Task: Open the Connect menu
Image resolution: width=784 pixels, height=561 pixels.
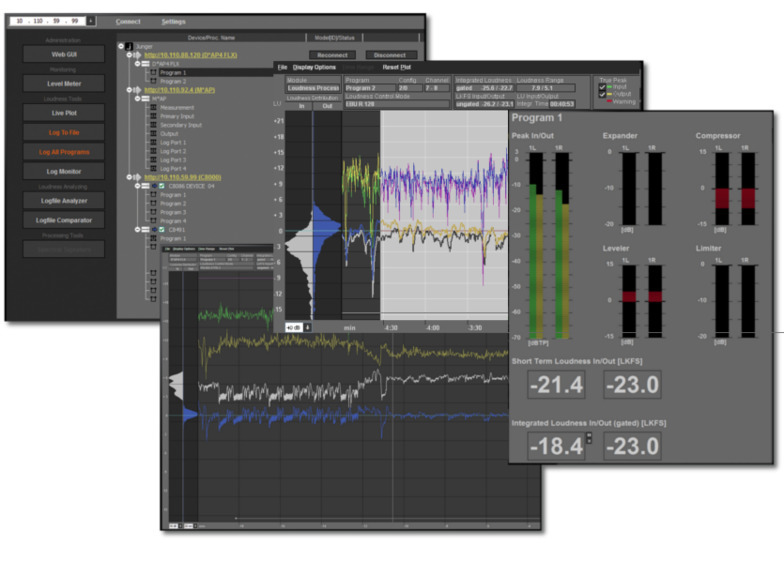Action: (x=128, y=21)
